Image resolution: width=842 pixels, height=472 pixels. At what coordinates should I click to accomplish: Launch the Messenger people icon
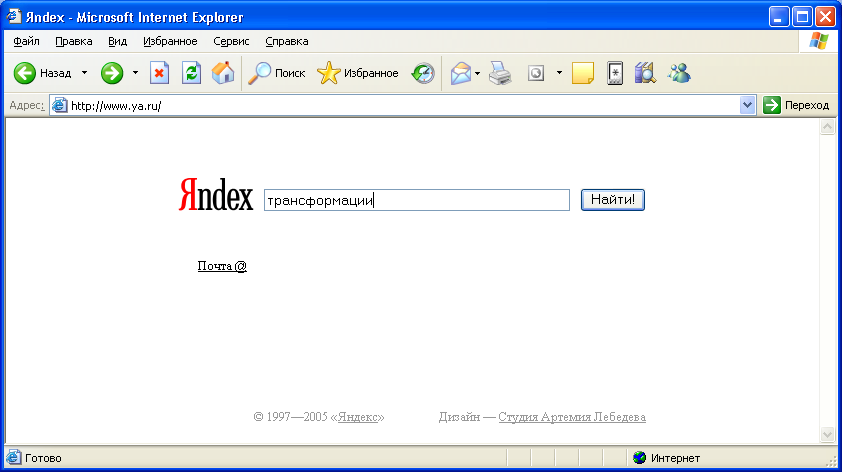(679, 73)
